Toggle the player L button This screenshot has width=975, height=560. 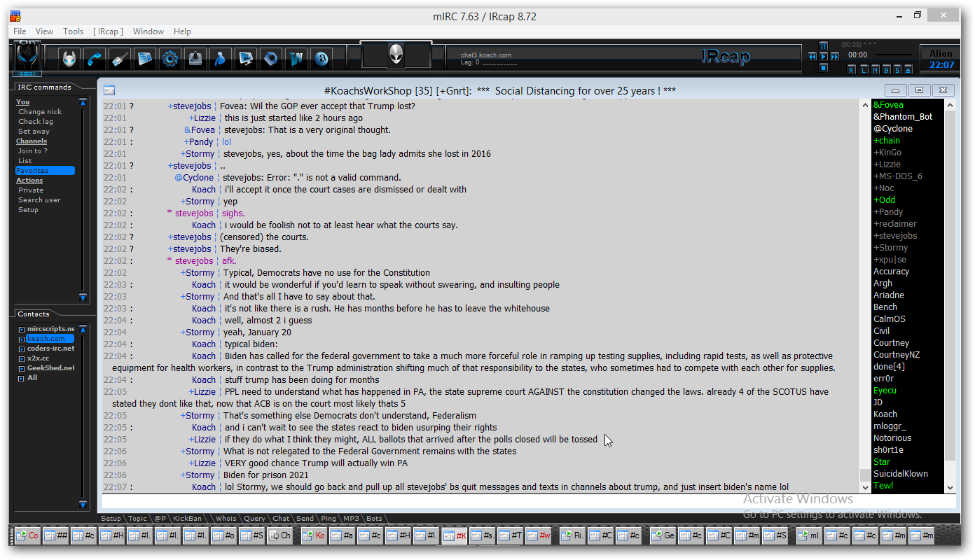864,70
